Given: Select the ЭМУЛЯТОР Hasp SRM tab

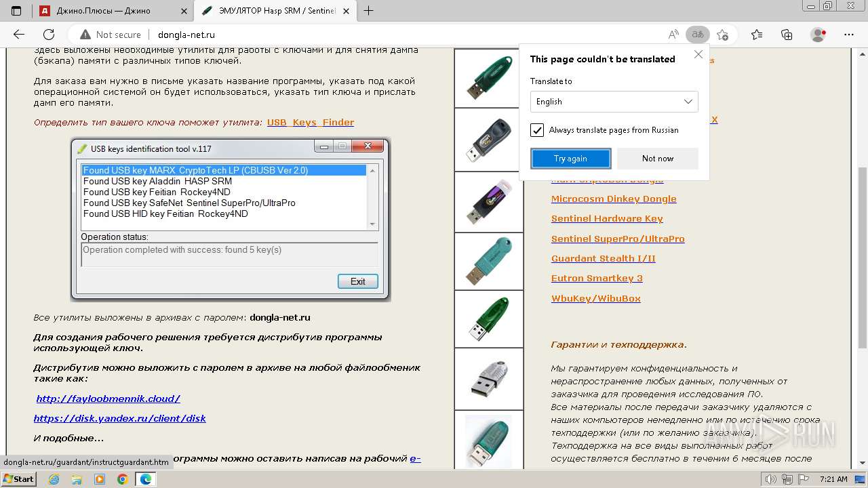Looking at the screenshot, I should click(277, 11).
